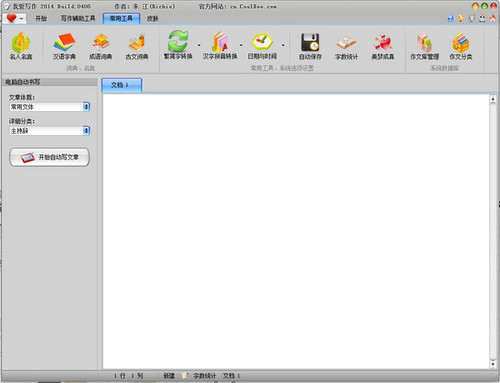
Task: Open 作文库管理 essay library manager
Action: [x=424, y=46]
